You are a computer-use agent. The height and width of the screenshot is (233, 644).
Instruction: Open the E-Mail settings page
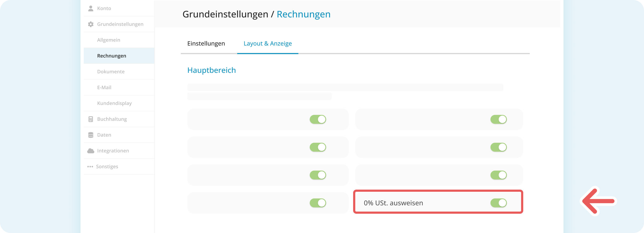coord(105,87)
